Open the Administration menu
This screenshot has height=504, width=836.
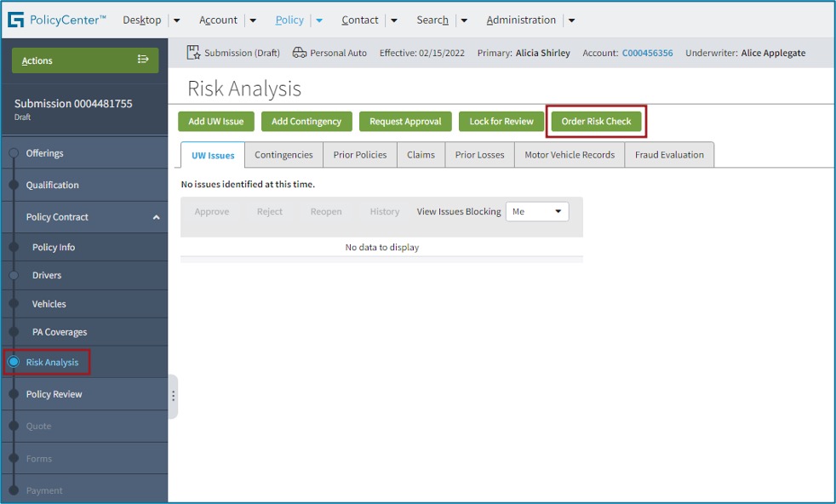tap(522, 20)
